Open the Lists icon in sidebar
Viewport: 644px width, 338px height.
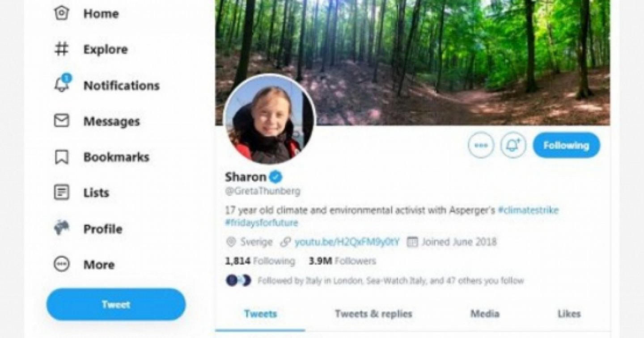61,193
